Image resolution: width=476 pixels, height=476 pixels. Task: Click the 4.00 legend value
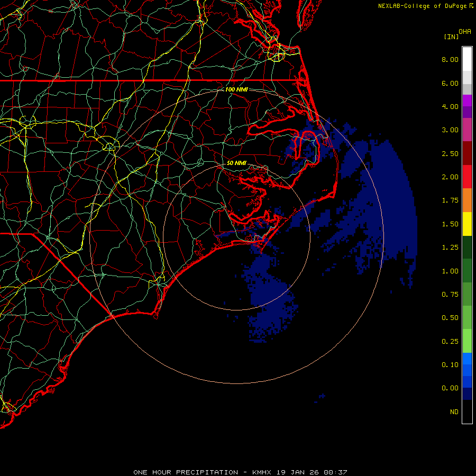[450, 106]
